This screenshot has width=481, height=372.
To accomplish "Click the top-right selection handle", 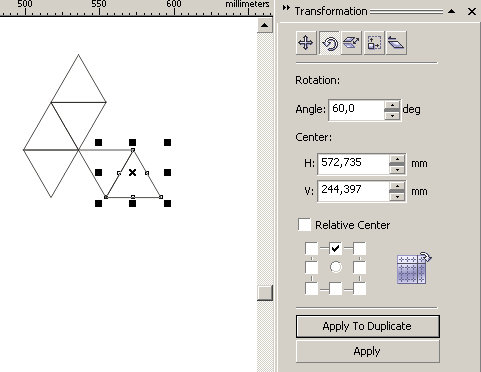I will pos(167,143).
